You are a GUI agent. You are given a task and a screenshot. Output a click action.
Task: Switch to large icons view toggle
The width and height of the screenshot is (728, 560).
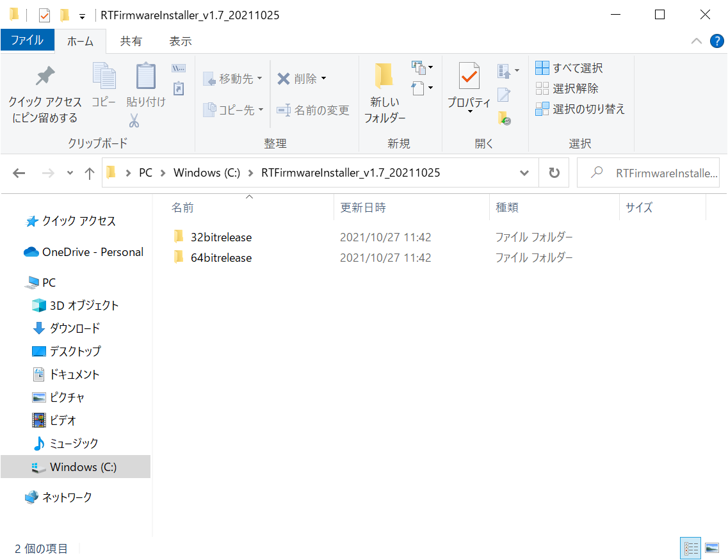click(x=711, y=548)
